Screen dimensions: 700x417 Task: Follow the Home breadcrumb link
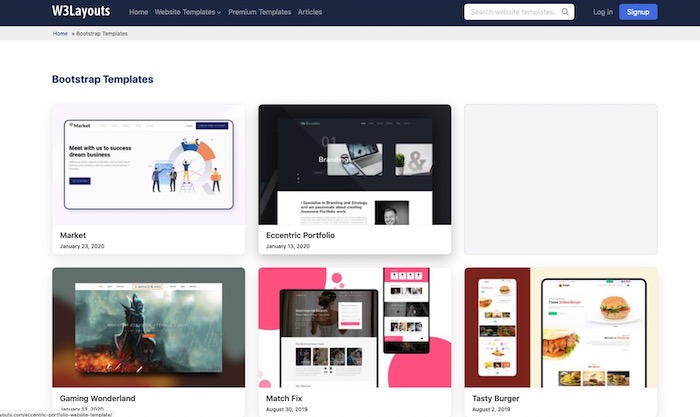pos(60,33)
